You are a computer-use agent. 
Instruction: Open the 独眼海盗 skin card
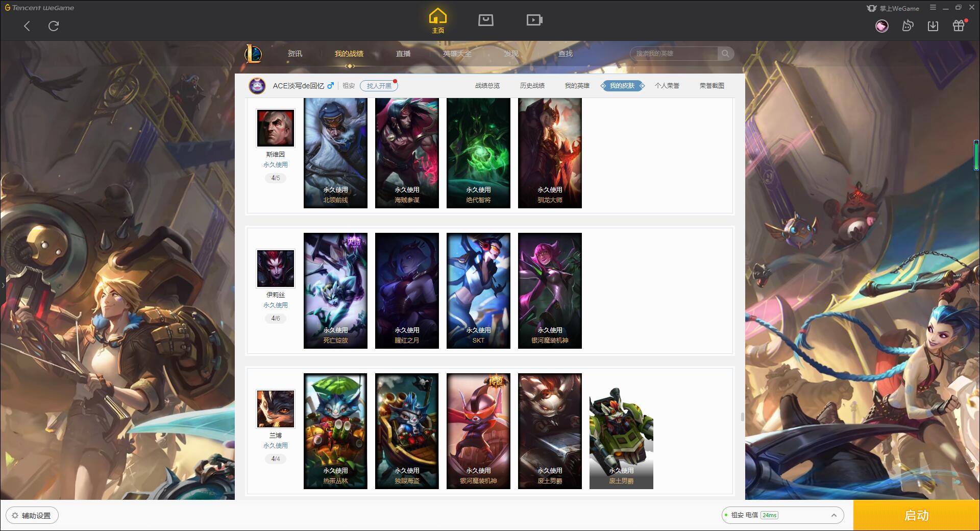(407, 431)
